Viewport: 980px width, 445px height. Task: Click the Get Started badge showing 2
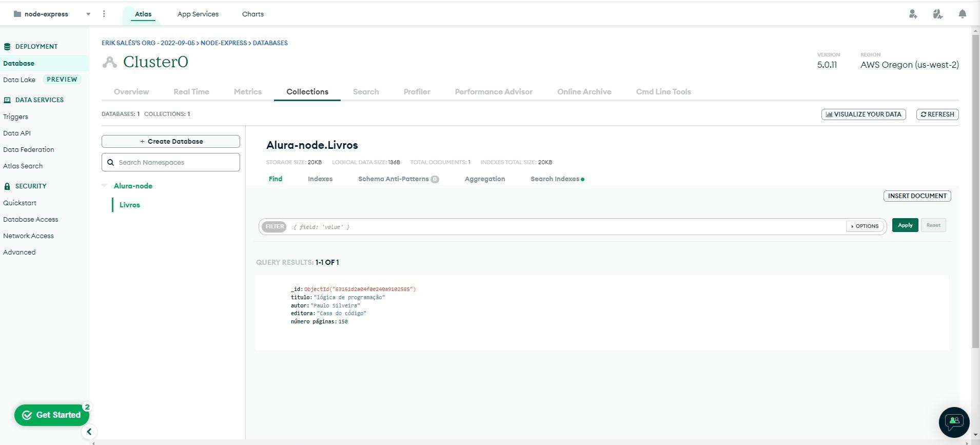click(x=87, y=407)
